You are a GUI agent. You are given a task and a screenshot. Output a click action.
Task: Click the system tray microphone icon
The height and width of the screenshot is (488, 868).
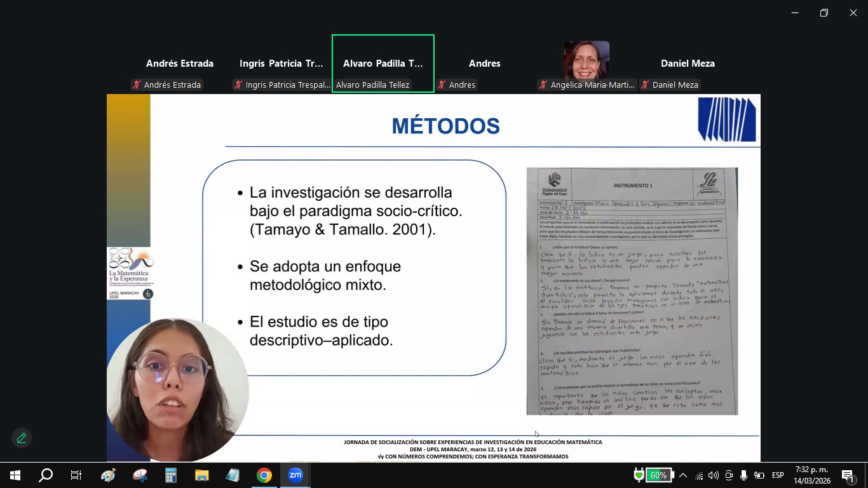click(743, 475)
